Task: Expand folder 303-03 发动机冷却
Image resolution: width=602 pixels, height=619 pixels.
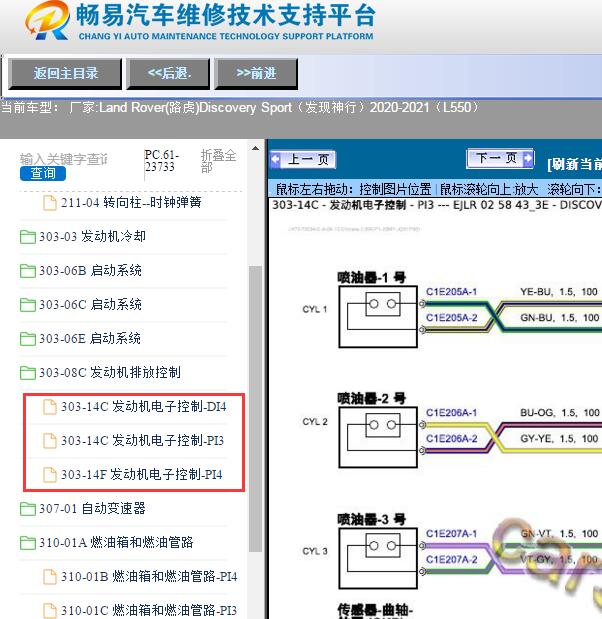Action: [x=92, y=236]
